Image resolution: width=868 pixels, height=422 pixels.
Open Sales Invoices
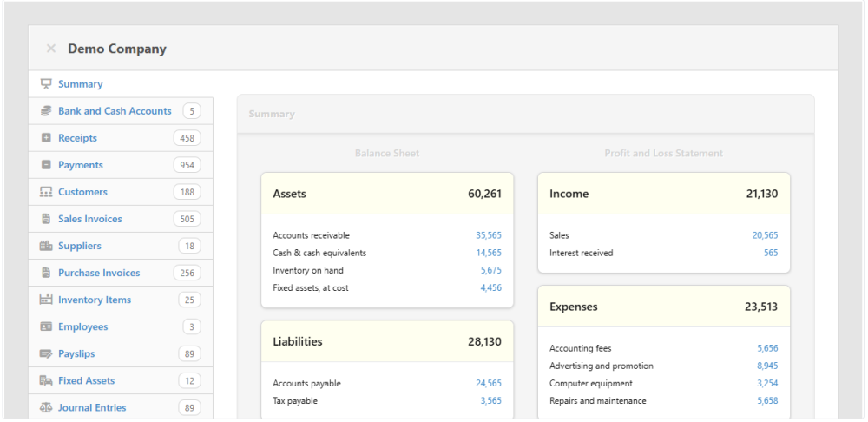click(89, 219)
